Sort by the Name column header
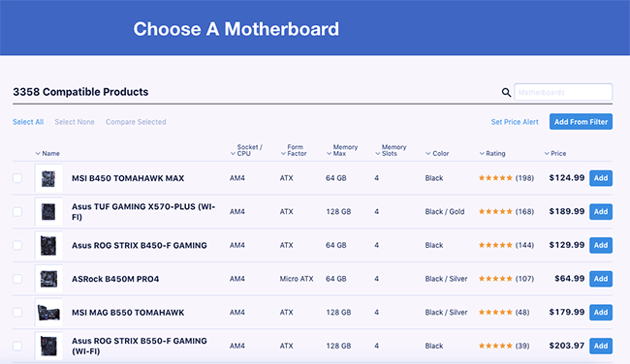Screen dimensions: 630x364 (x=47, y=153)
